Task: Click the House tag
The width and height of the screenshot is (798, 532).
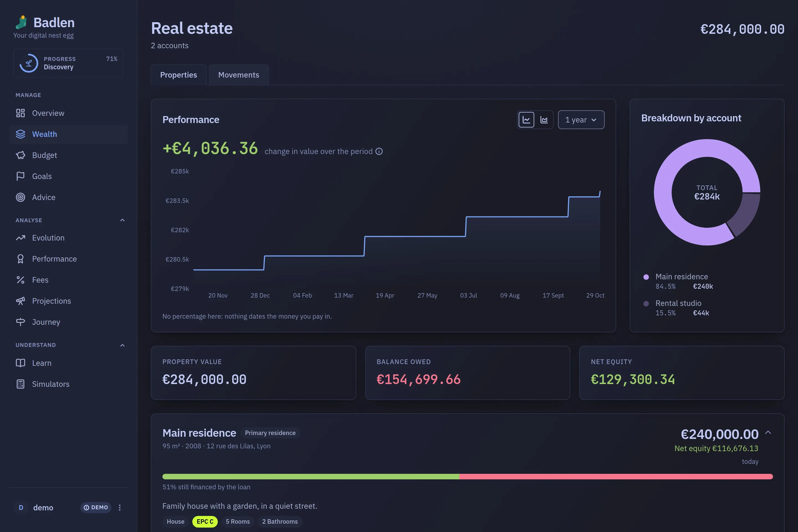Action: click(175, 521)
